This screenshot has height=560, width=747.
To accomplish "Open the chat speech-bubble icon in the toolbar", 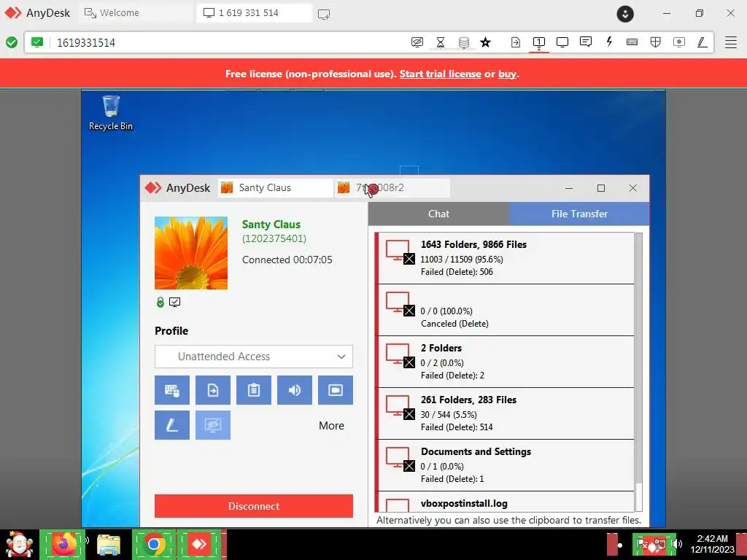I will point(586,42).
